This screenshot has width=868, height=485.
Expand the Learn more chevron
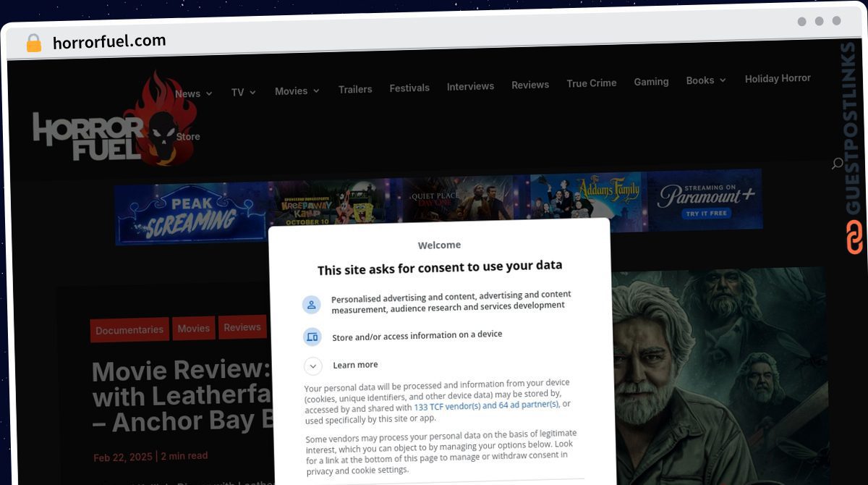click(x=312, y=366)
